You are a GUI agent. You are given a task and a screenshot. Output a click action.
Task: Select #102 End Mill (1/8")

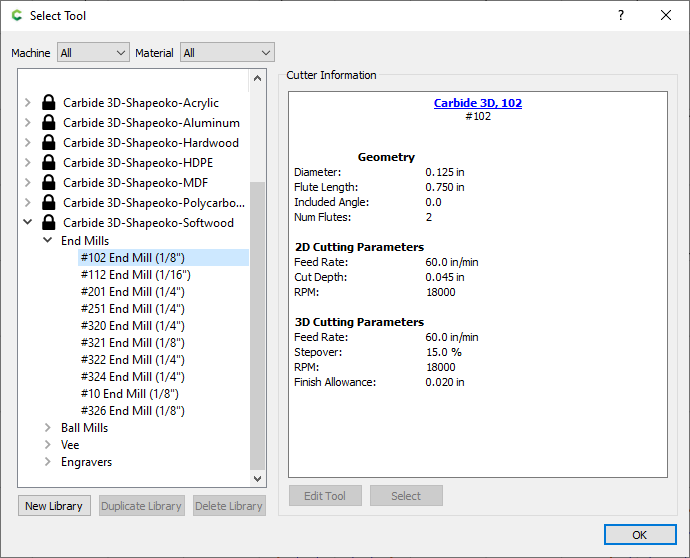pyautogui.click(x=163, y=258)
